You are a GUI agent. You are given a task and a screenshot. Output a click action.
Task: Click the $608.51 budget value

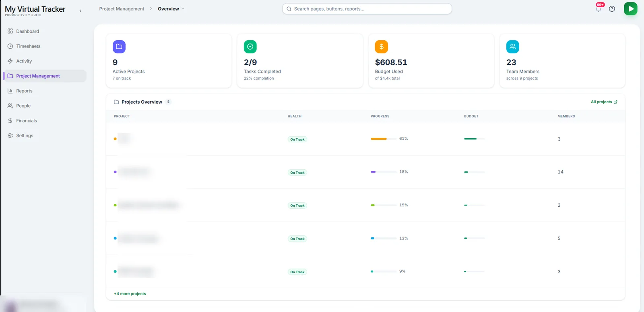click(x=391, y=62)
